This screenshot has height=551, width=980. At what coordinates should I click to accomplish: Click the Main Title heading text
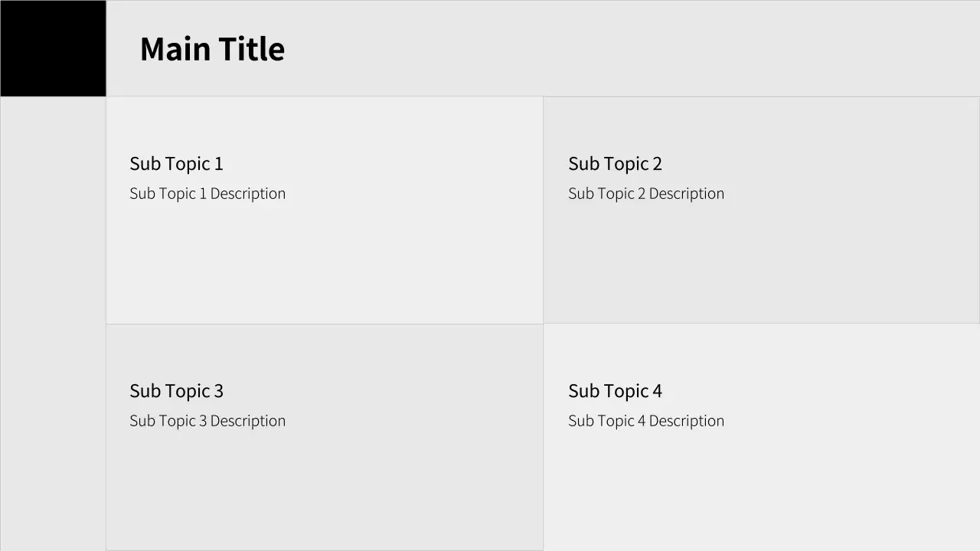(x=212, y=49)
